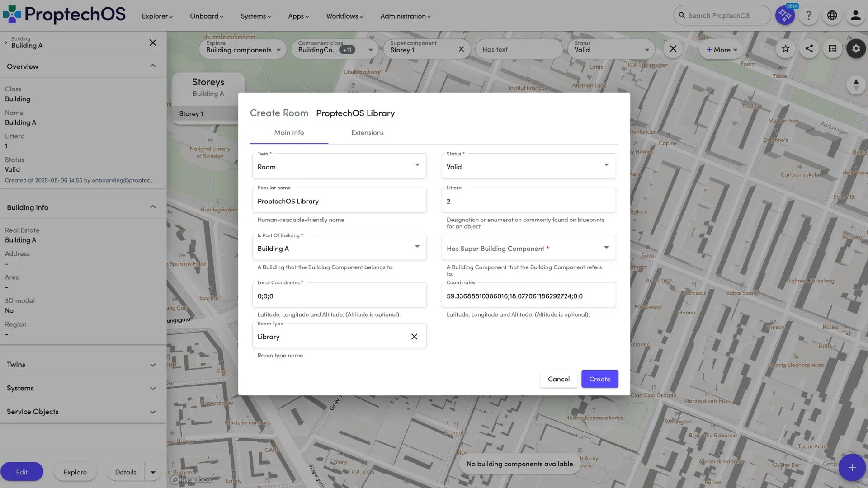Open the Explore Building components dropdown

pos(243,49)
